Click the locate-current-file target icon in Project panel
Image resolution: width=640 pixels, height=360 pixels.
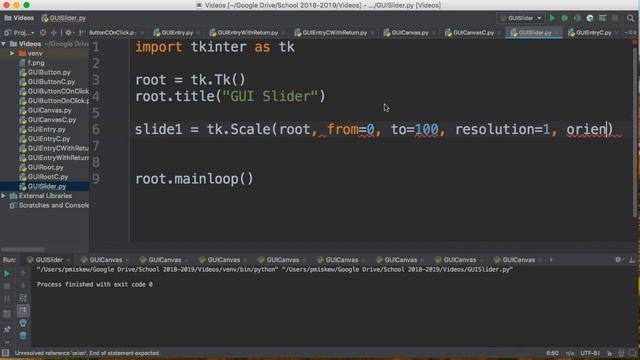coord(43,33)
